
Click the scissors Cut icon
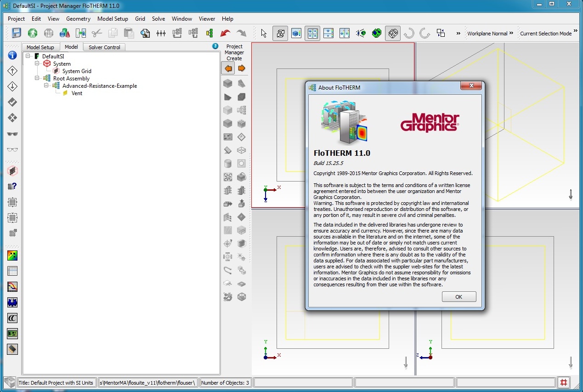[97, 33]
